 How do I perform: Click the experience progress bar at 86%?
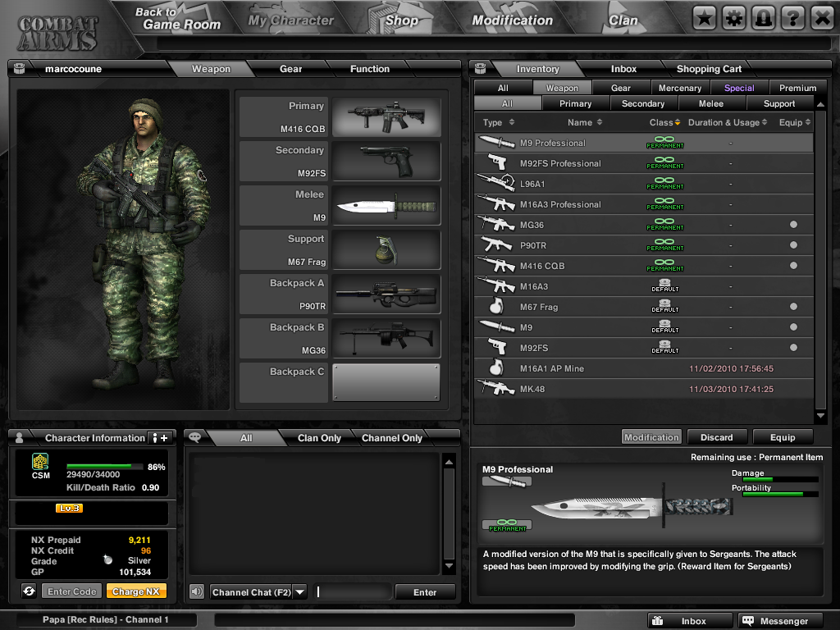click(104, 466)
